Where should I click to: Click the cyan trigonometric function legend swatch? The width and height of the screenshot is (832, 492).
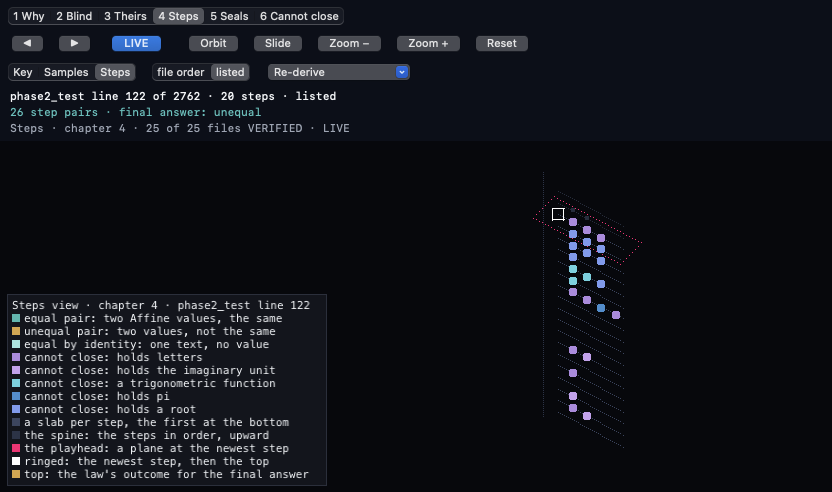(x=16, y=383)
